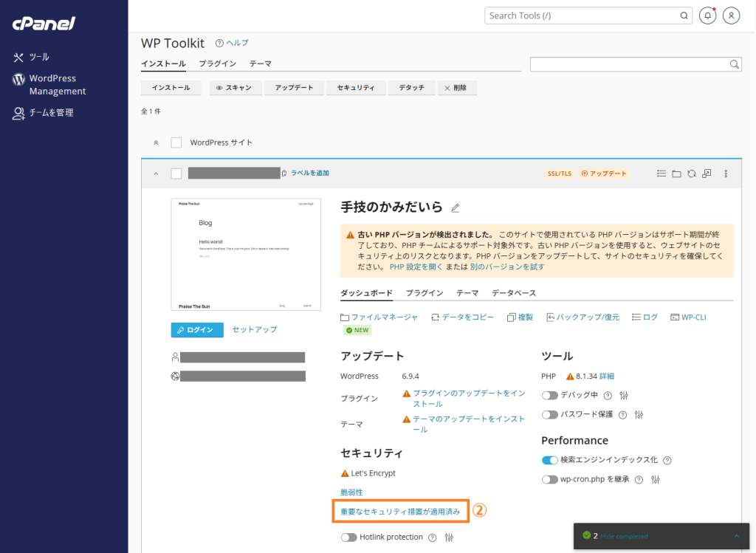
Task: Click the Search Tools input field
Action: (583, 16)
